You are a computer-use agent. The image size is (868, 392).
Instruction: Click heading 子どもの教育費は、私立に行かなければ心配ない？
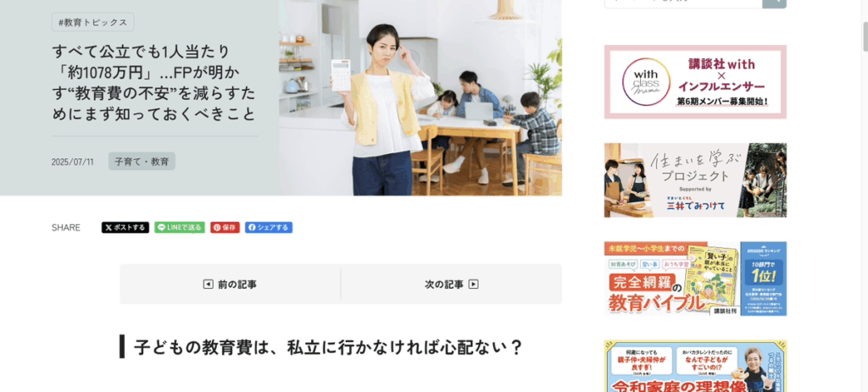tap(328, 347)
